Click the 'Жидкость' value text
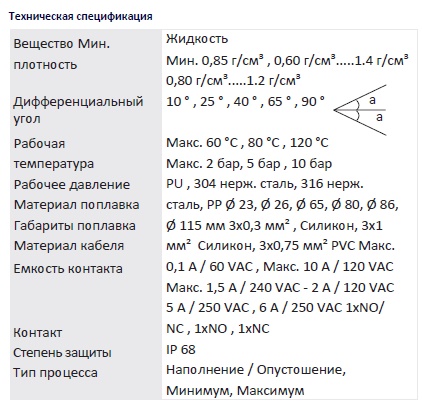This screenshot has width=422, height=404. [x=197, y=39]
